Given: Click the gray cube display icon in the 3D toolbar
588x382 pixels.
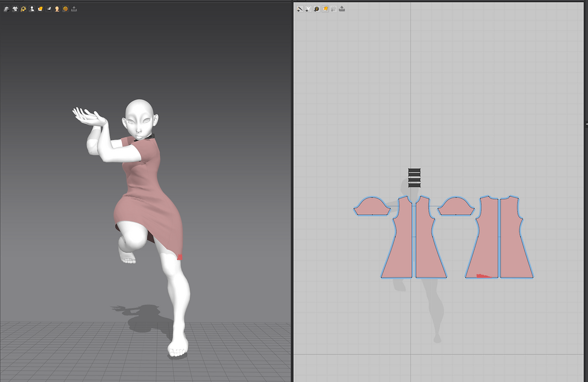Looking at the screenshot, I should [7, 9].
